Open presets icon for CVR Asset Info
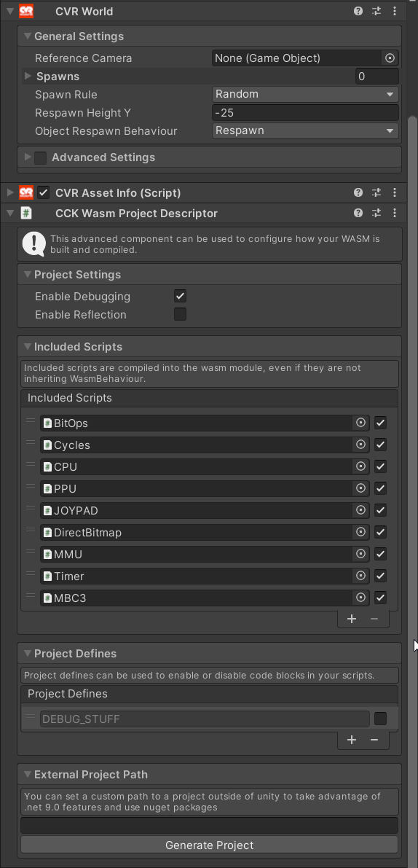This screenshot has width=418, height=868. (x=376, y=192)
